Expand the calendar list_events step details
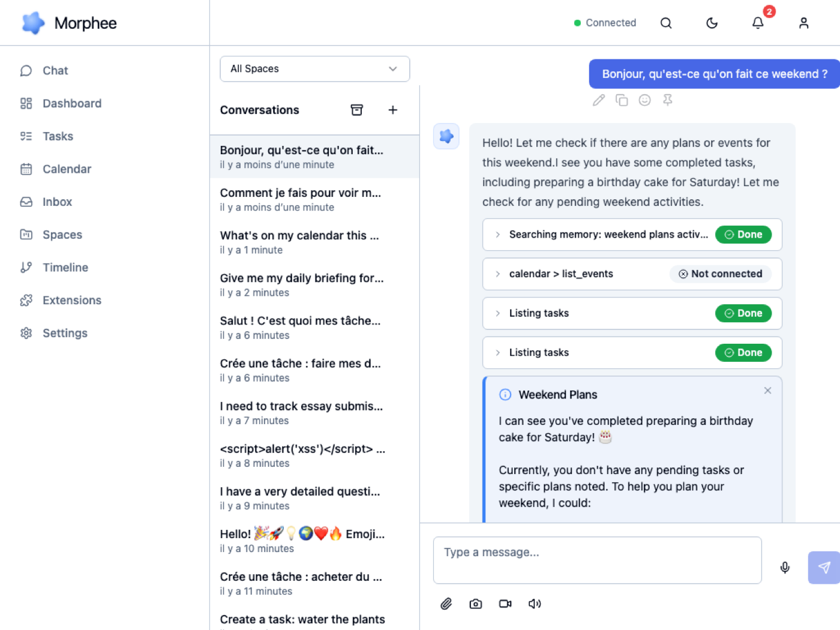Screen dimensions: 840x630 tap(498, 274)
